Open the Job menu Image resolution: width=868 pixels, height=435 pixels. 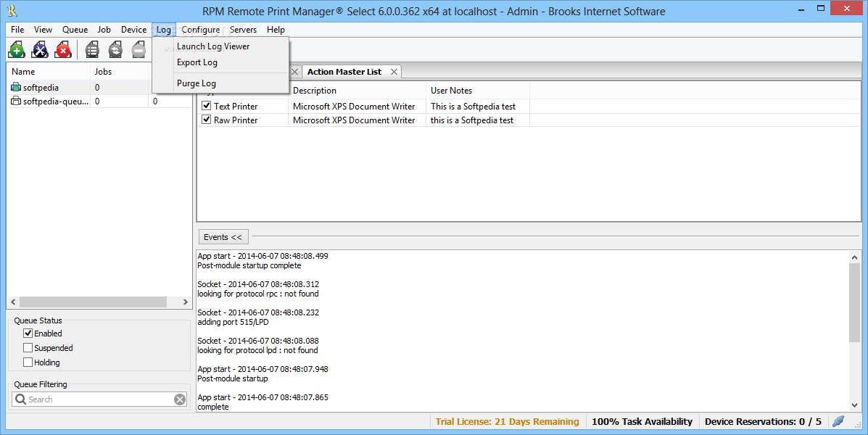point(104,30)
